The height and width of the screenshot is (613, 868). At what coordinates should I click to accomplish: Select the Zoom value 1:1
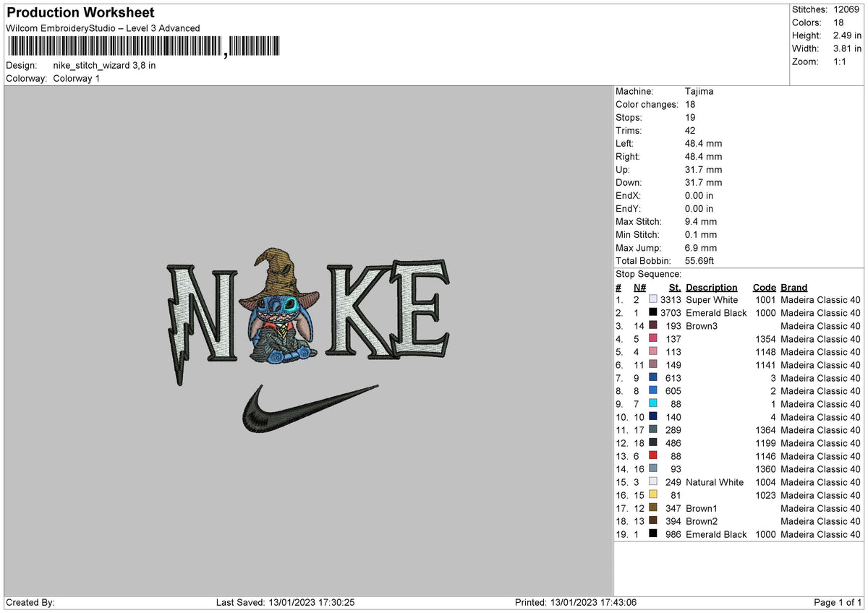click(x=841, y=61)
